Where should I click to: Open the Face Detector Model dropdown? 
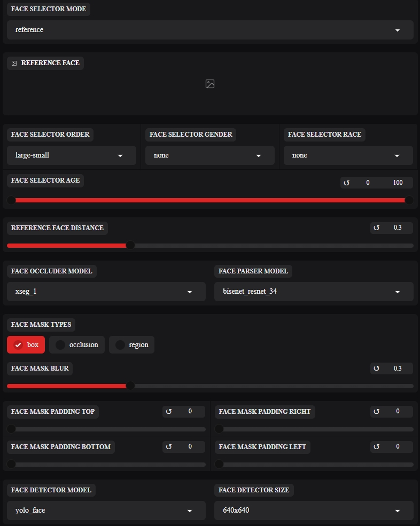[106, 510]
